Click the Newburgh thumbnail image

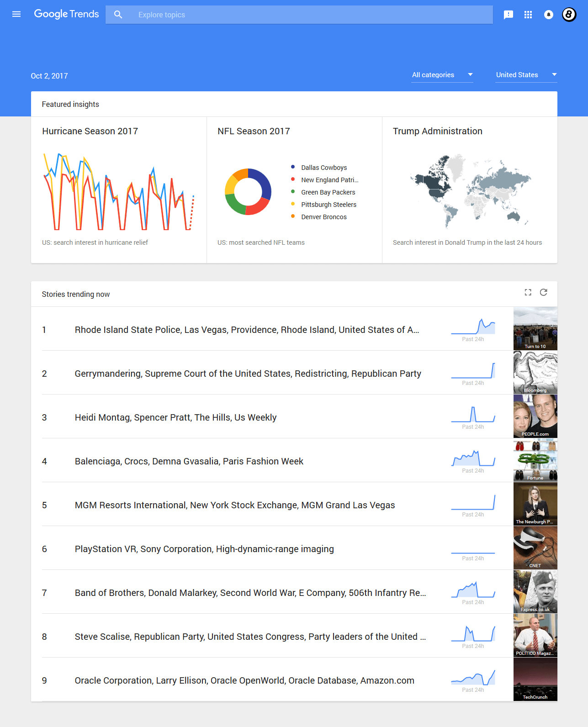click(535, 504)
